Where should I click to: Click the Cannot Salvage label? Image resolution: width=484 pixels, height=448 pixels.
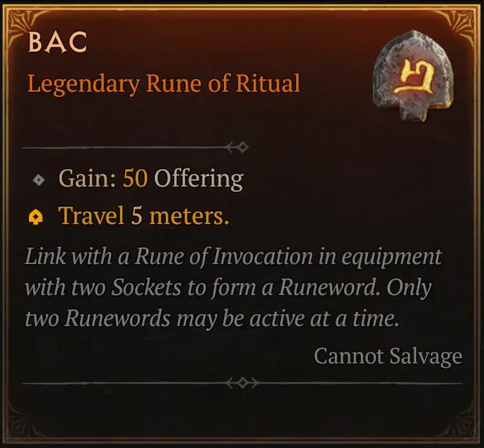click(x=388, y=356)
